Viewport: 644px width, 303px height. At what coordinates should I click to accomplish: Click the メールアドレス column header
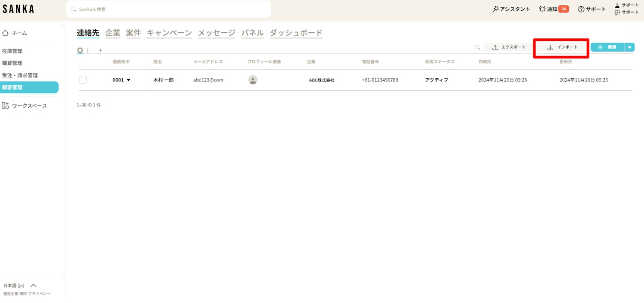point(208,62)
